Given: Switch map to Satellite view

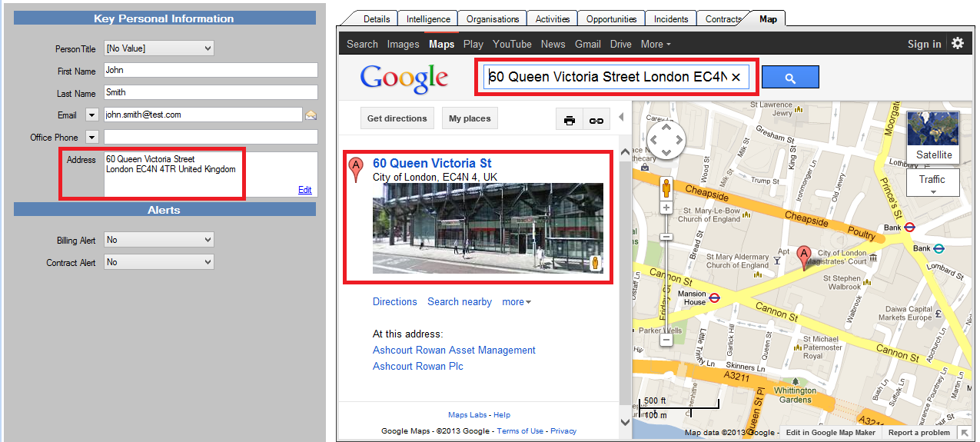Looking at the screenshot, I should (x=933, y=137).
